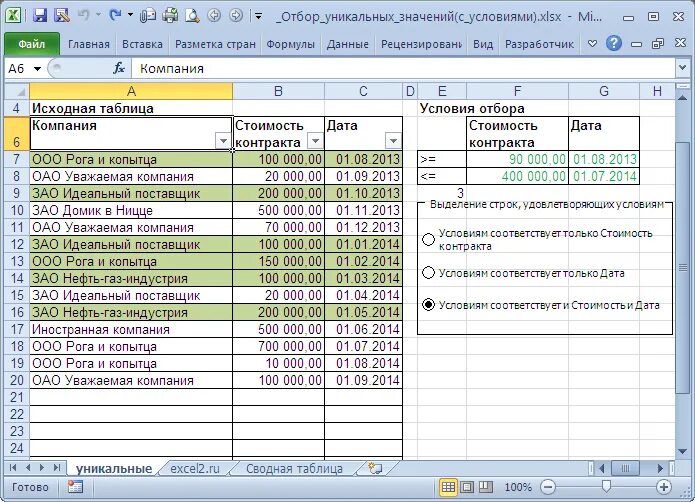
Task: Select cell 'Иностранная компания'
Action: [131, 329]
